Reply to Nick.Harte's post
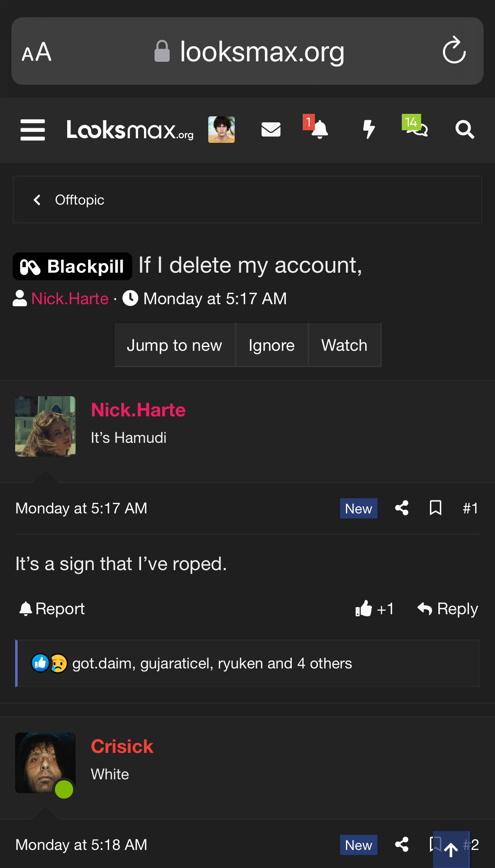 tap(448, 609)
